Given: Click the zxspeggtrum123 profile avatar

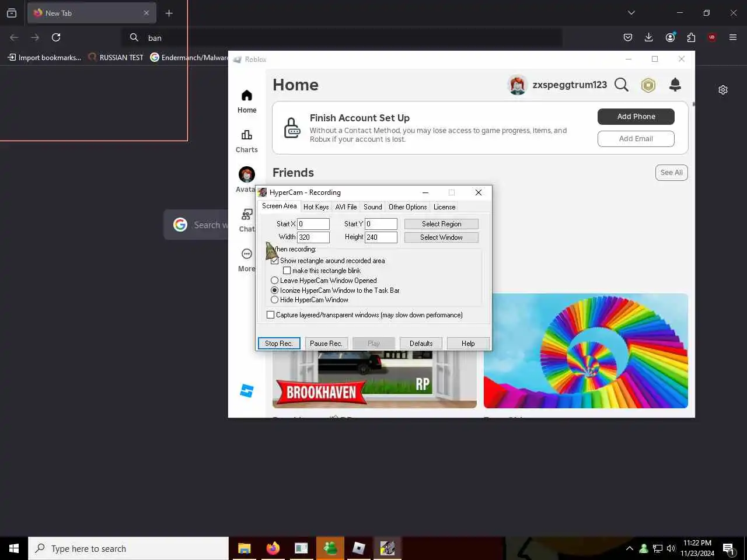Looking at the screenshot, I should tap(517, 85).
